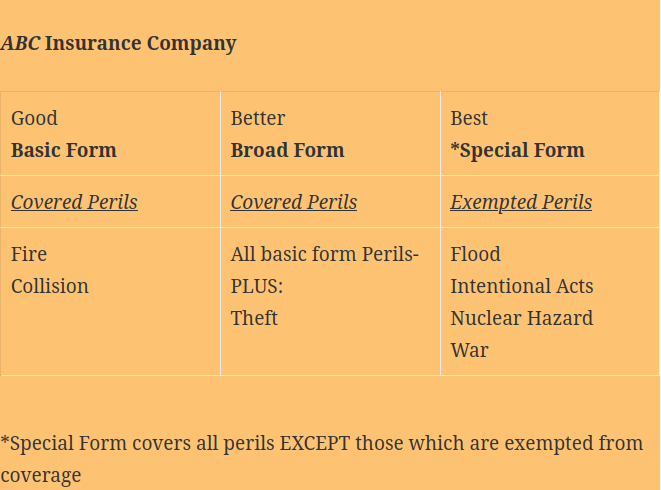
Task: Open Covered Perils link under Broad Form
Action: point(294,202)
